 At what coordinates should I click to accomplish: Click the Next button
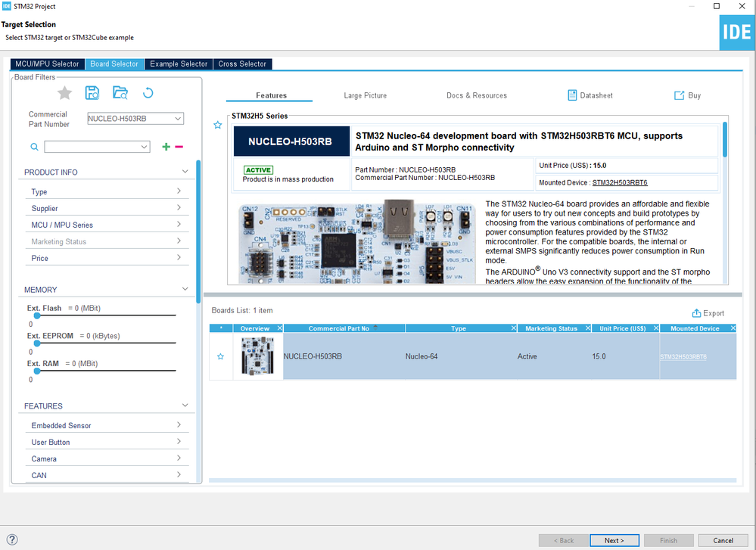point(614,540)
